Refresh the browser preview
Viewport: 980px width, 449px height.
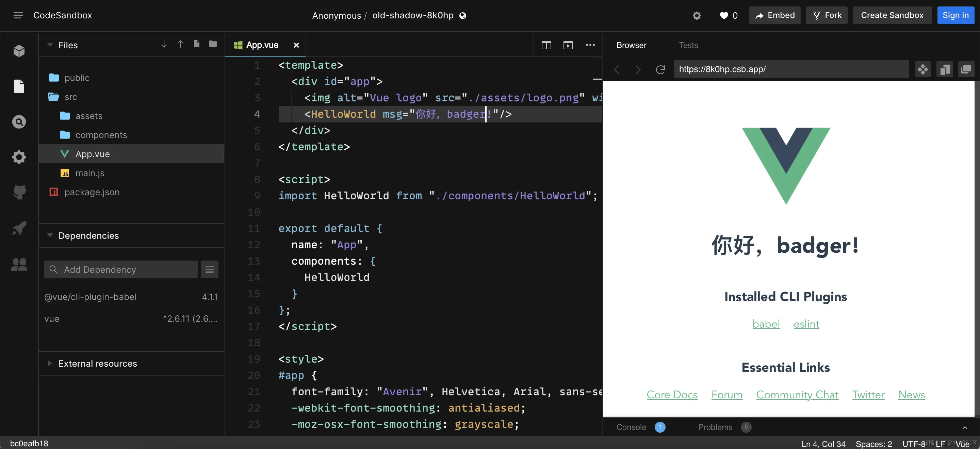click(660, 70)
